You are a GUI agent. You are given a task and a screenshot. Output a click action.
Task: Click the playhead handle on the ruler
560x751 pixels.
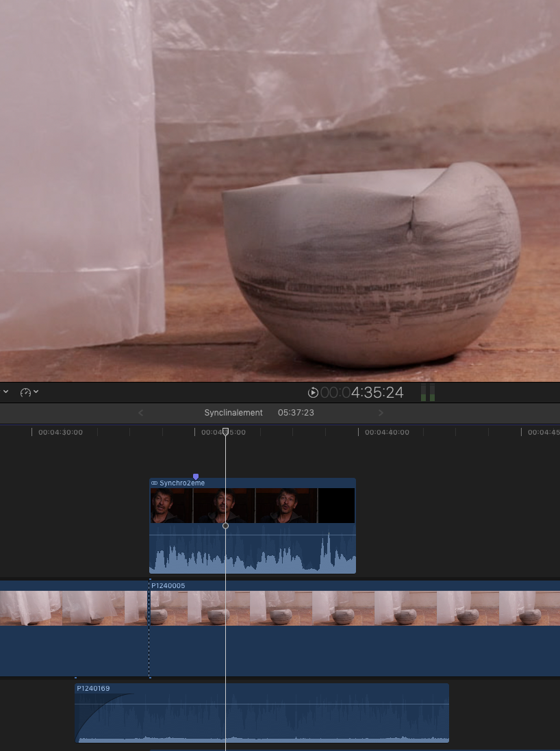[x=226, y=432]
